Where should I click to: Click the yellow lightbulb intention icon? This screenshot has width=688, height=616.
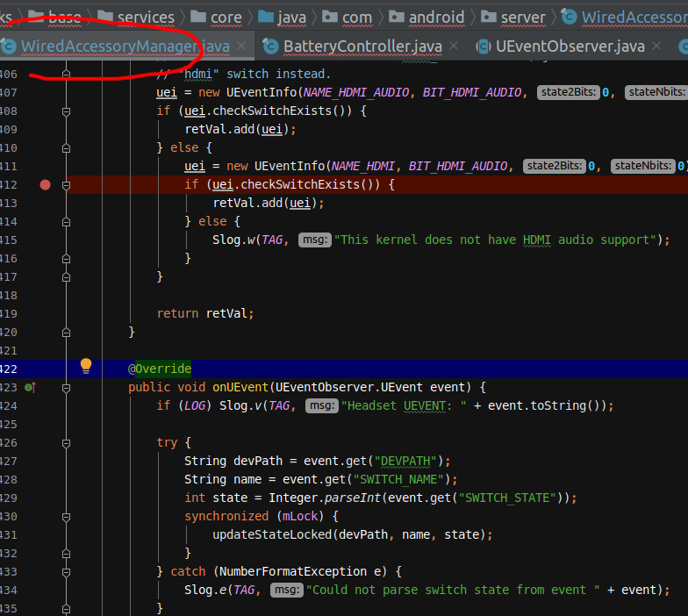[x=86, y=366]
